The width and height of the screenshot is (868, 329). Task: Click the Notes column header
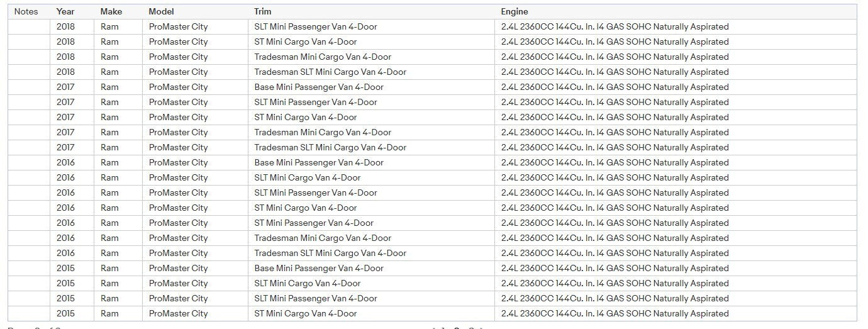(26, 11)
